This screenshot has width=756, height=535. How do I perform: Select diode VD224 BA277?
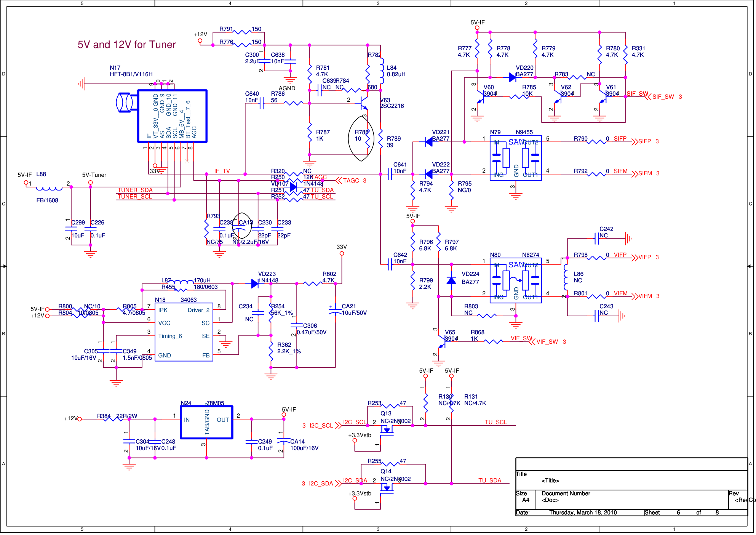tap(451, 280)
